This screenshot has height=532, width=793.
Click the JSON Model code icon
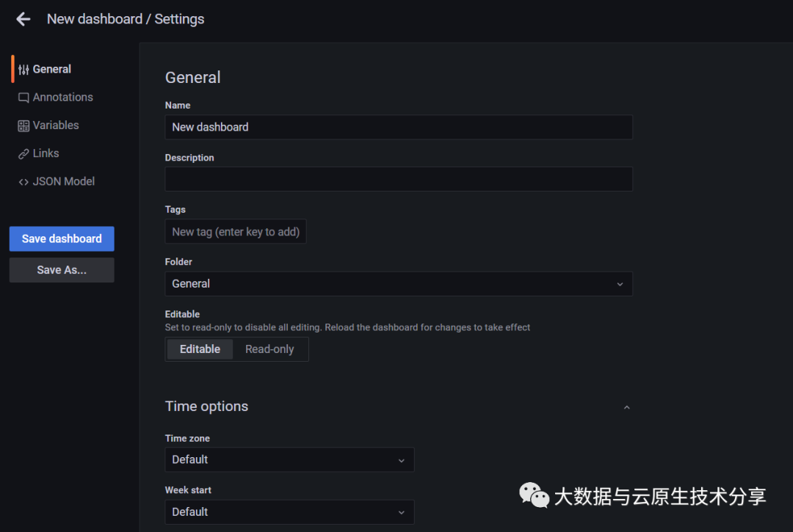tap(23, 181)
